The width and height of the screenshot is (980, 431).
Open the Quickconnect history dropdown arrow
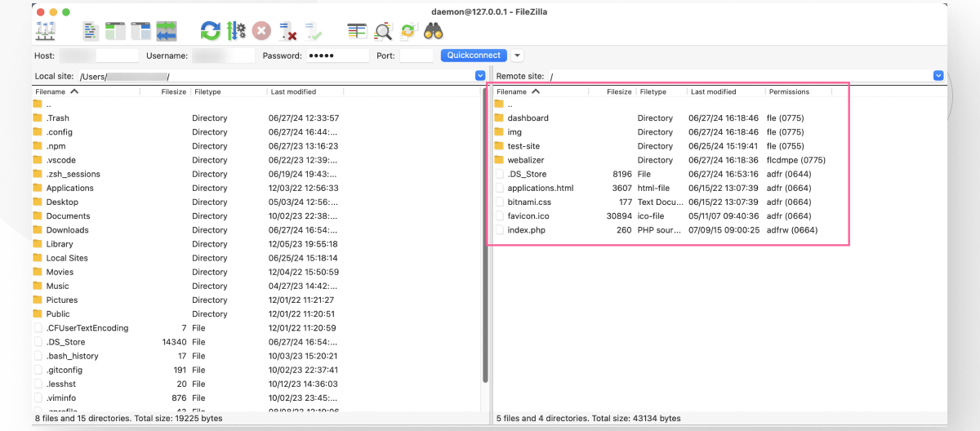[x=517, y=56]
